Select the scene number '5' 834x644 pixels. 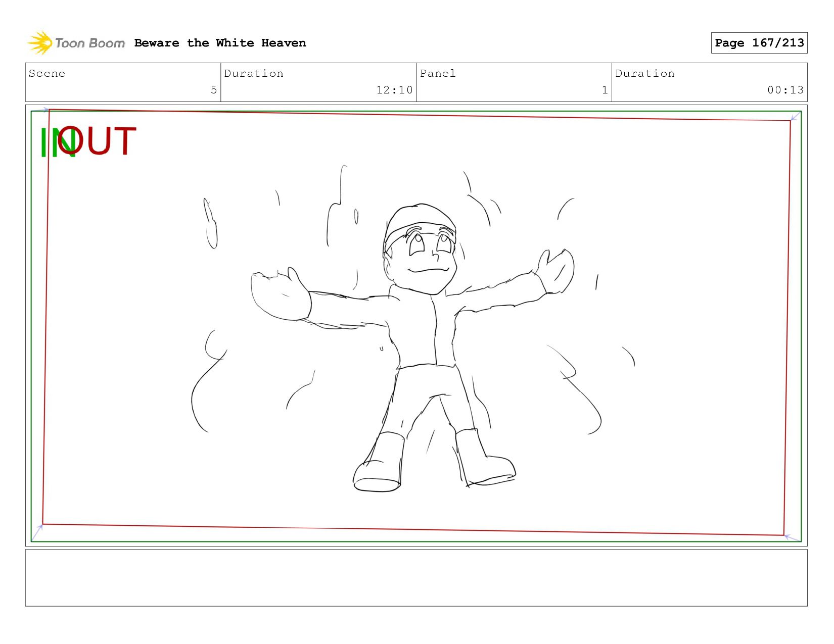[213, 90]
